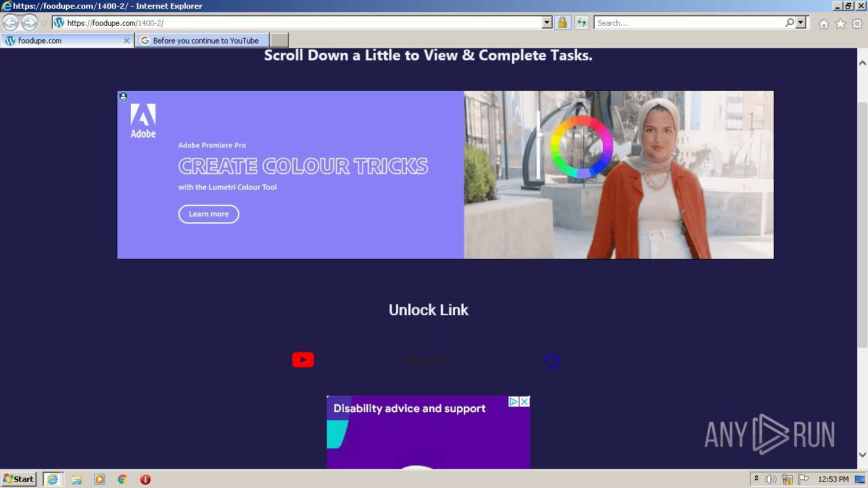
Task: Click the red Opera taskbar icon
Action: click(145, 479)
